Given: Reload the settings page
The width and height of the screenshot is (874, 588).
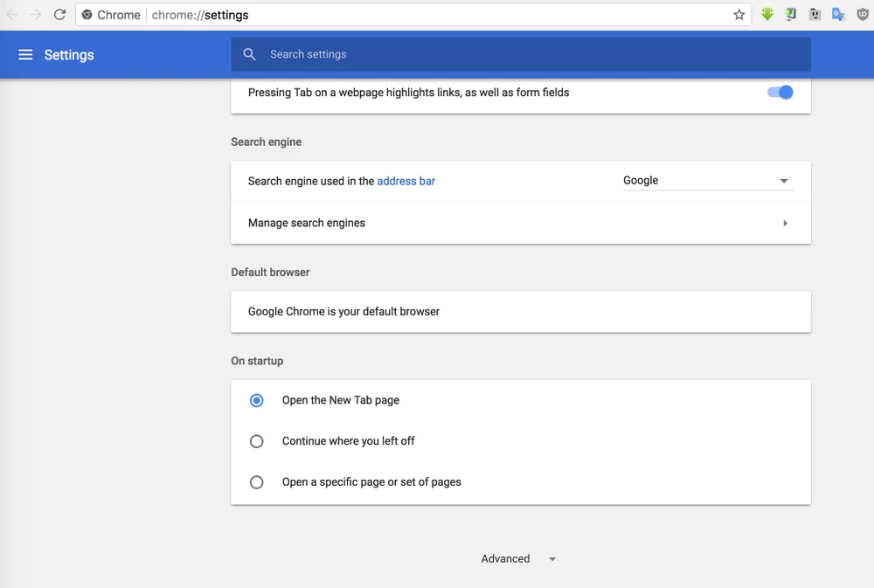Looking at the screenshot, I should (x=59, y=15).
